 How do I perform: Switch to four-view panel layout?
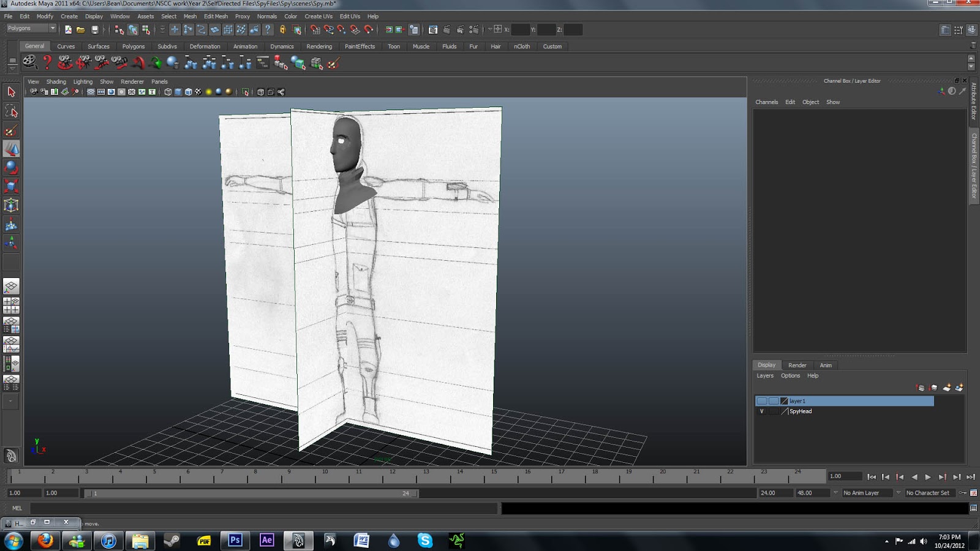click(11, 305)
